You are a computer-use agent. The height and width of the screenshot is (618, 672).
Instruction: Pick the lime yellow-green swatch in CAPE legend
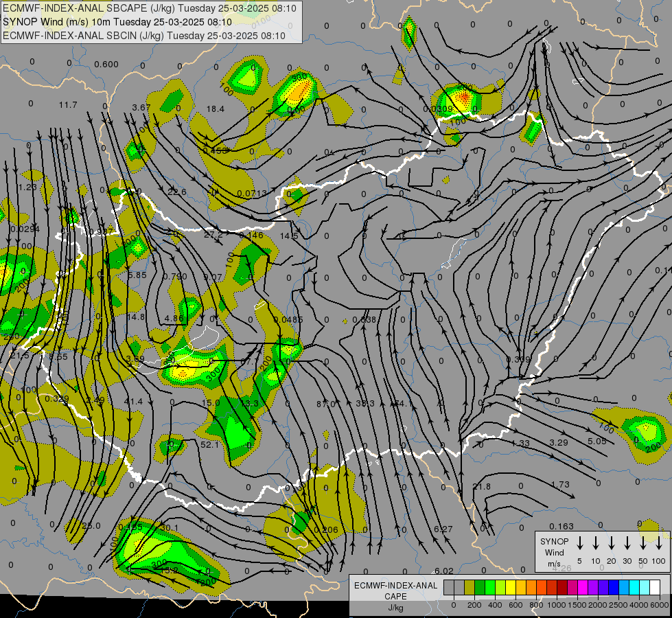pyautogui.click(x=500, y=588)
